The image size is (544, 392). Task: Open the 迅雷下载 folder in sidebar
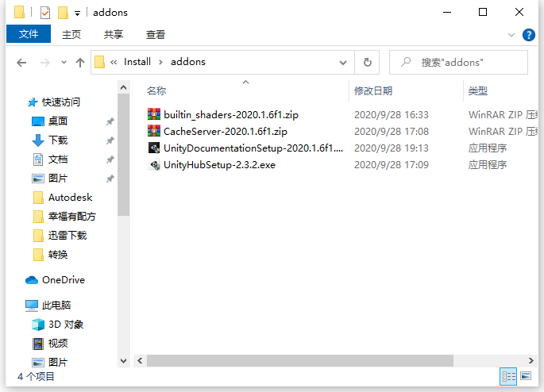click(68, 236)
